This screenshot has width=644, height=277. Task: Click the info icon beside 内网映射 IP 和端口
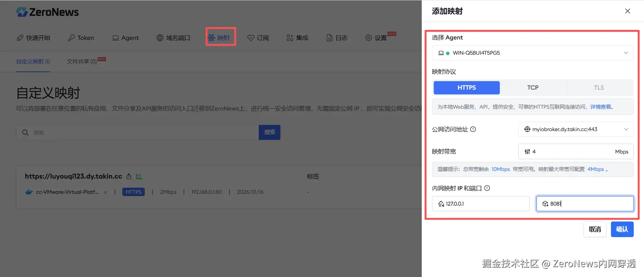click(x=487, y=188)
